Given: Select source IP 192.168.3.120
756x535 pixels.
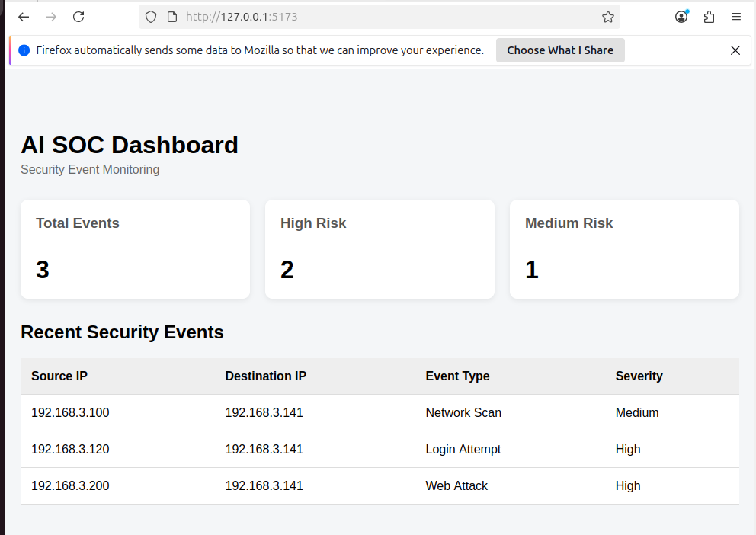Looking at the screenshot, I should click(x=70, y=449).
